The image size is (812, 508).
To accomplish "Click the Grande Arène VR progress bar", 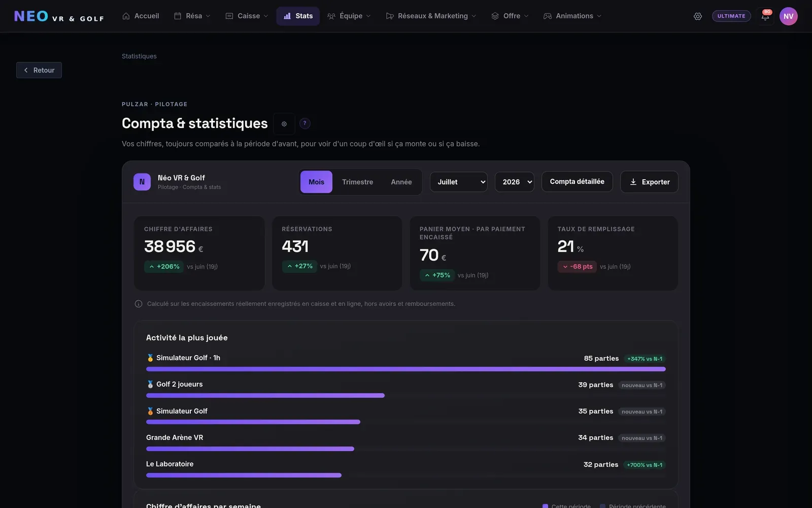I will tap(250, 449).
